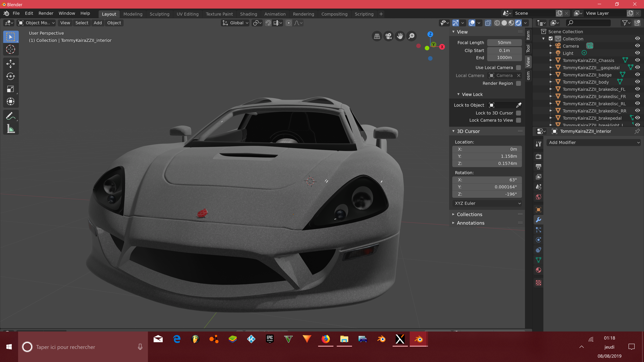Enable Lock Camera to View checkbox

(x=519, y=120)
